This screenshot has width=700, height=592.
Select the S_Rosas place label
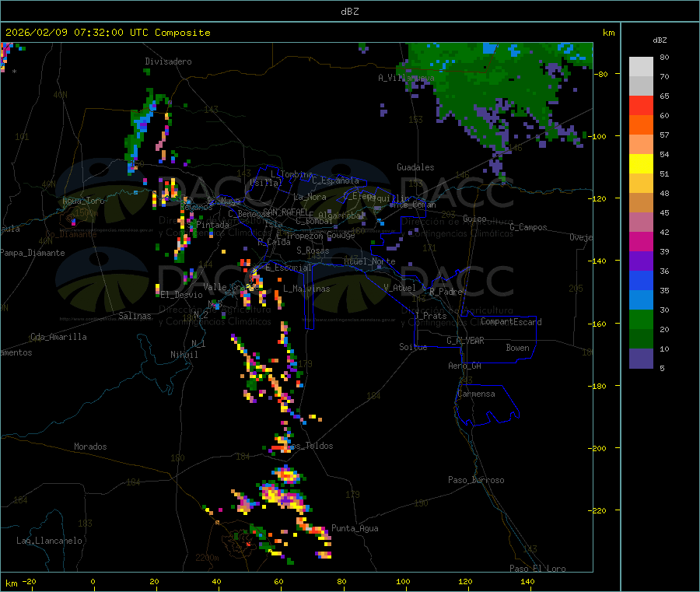313,250
